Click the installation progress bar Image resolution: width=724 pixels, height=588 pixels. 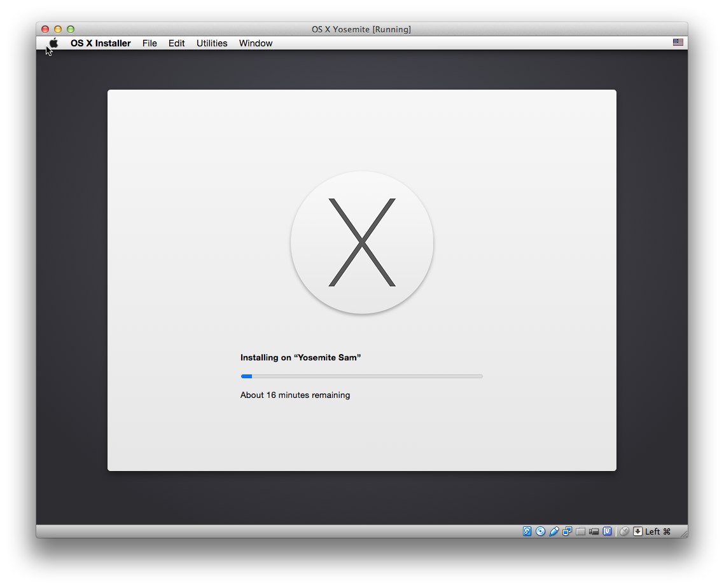click(361, 376)
